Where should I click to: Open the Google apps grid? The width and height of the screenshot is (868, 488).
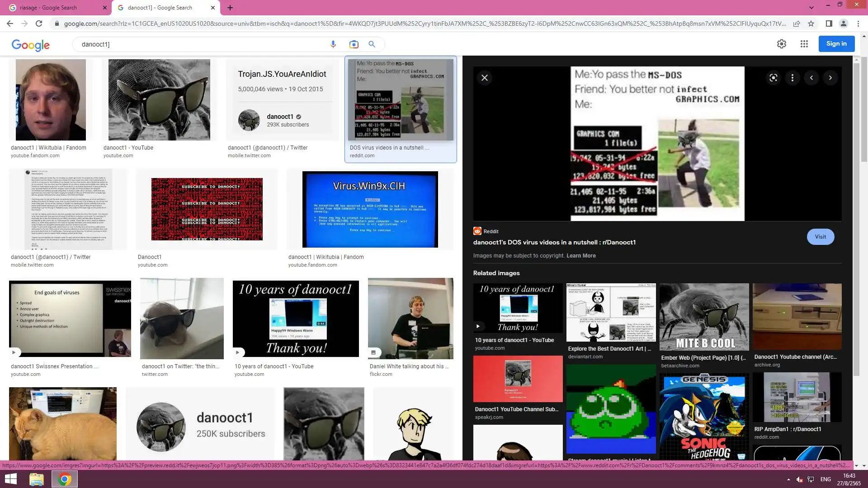(x=804, y=44)
